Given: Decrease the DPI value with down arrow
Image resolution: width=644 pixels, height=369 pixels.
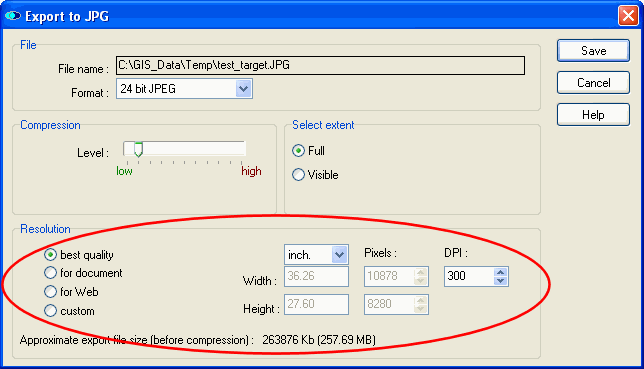Looking at the screenshot, I should click(x=500, y=281).
